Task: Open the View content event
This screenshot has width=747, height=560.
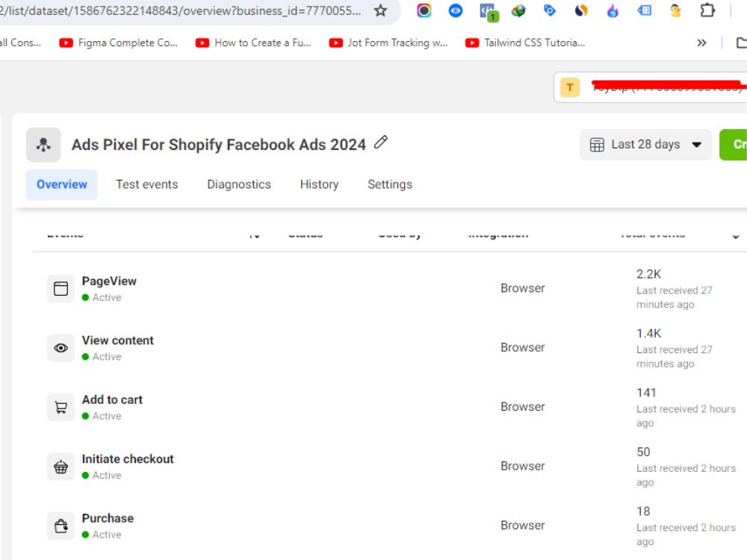Action: (118, 340)
